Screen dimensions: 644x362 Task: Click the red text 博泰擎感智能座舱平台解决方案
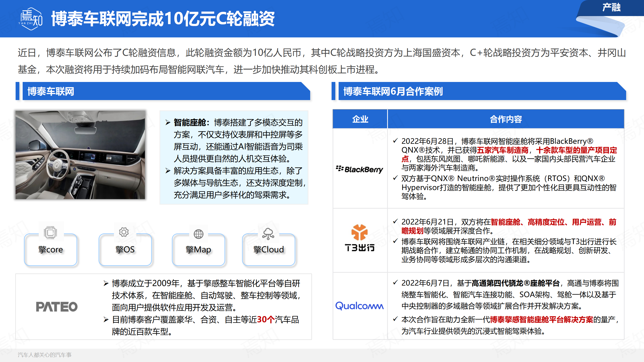541,320
